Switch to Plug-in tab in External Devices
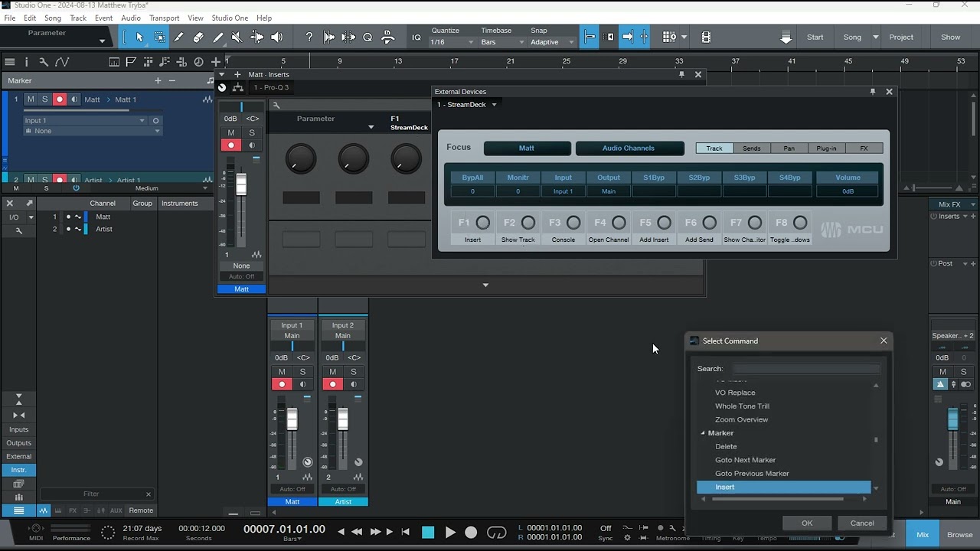The image size is (980, 551). tap(827, 148)
